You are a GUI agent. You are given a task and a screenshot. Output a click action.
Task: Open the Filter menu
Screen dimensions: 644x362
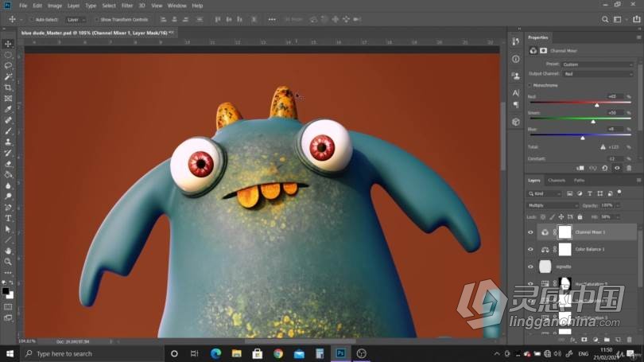point(127,6)
